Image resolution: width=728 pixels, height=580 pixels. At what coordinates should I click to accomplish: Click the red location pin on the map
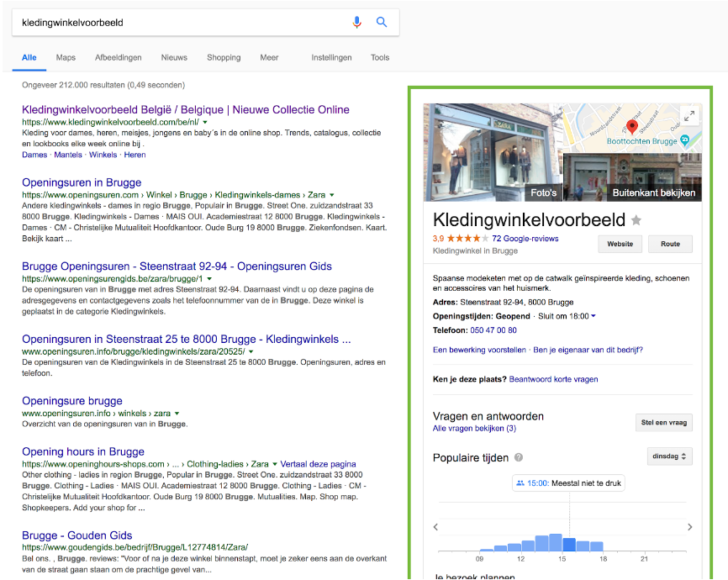pos(632,126)
